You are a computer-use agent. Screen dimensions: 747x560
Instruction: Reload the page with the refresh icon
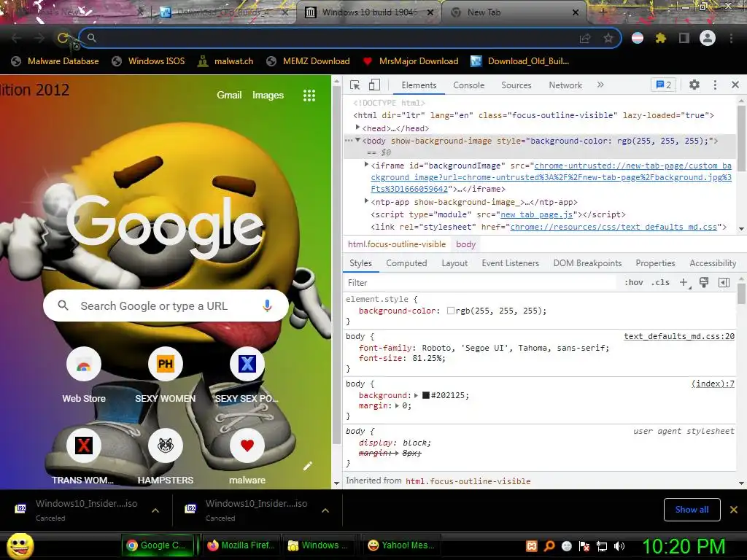pos(63,38)
